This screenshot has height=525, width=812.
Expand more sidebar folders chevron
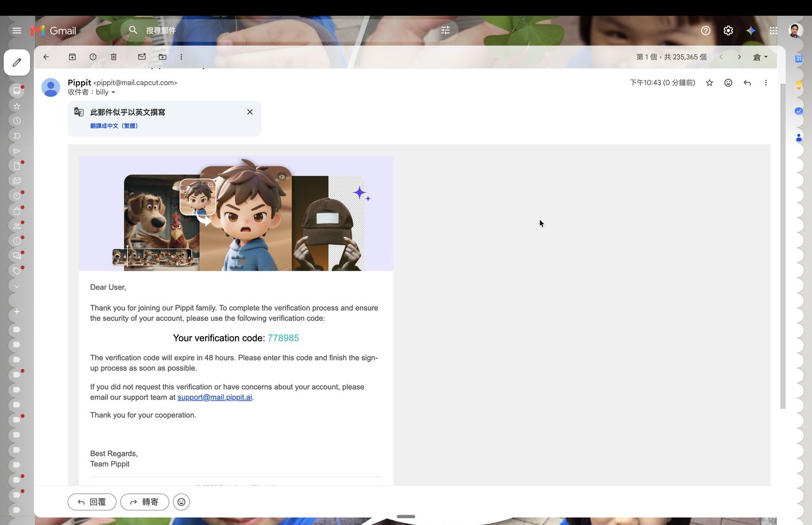(x=17, y=286)
